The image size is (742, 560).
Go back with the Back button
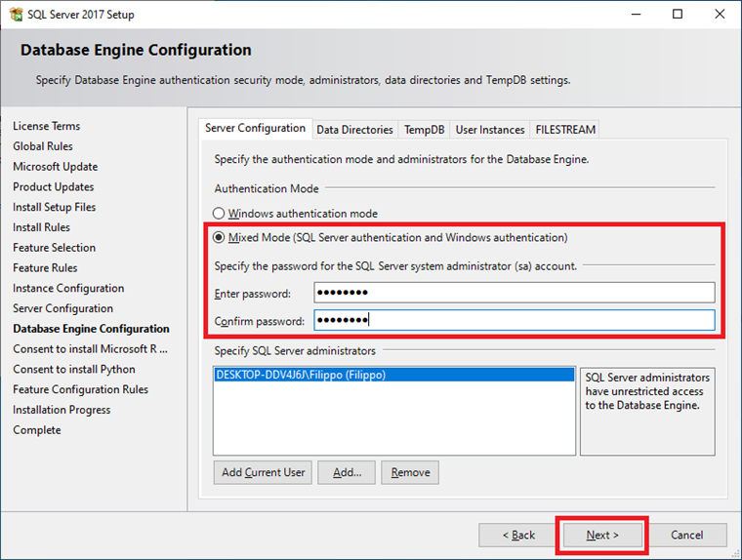pyautogui.click(x=518, y=535)
